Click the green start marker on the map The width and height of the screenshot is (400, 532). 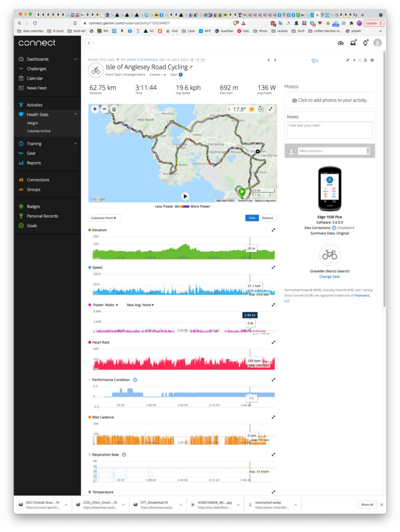(x=242, y=192)
